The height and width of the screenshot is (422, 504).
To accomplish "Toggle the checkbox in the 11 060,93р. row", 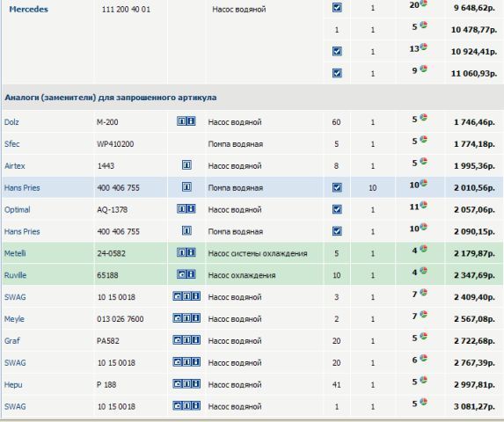I will coord(337,73).
